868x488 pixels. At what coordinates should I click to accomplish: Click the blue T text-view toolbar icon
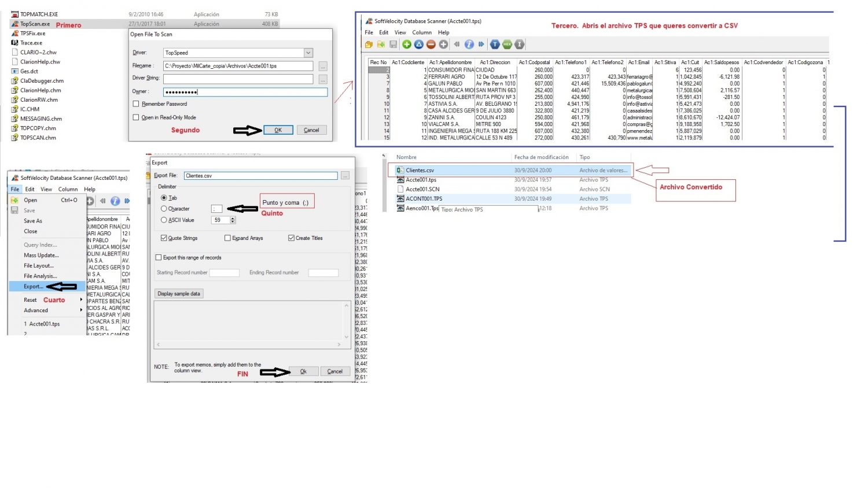click(495, 45)
